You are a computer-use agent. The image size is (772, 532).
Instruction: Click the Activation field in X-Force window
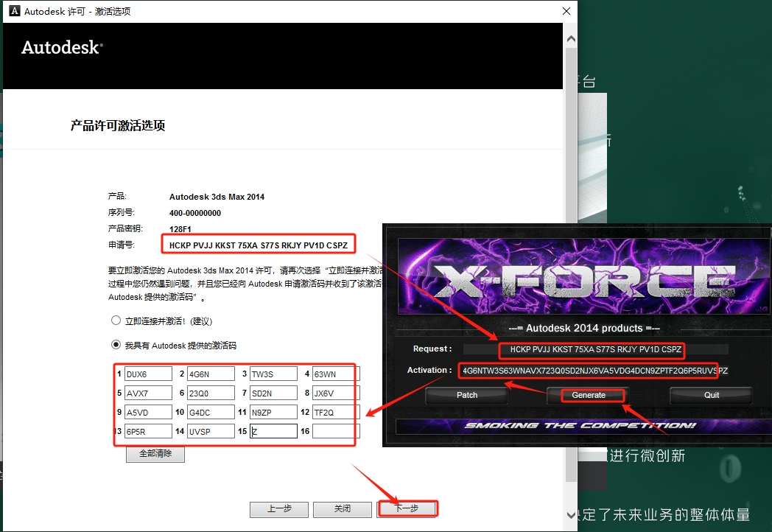coord(594,371)
